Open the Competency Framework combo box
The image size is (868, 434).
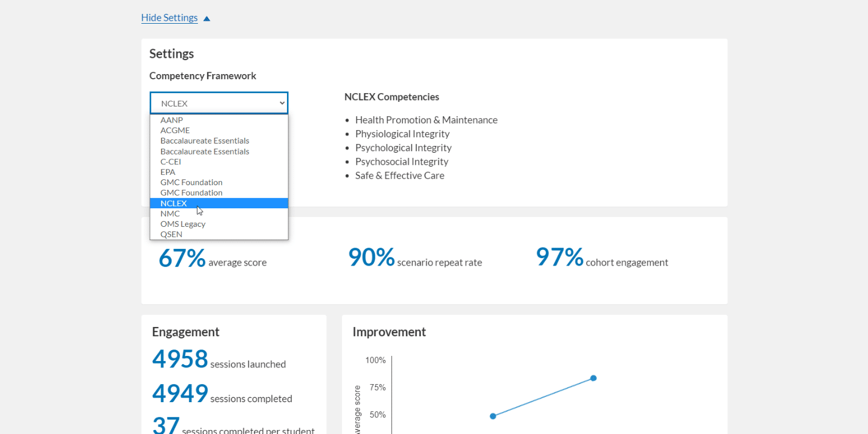click(219, 103)
